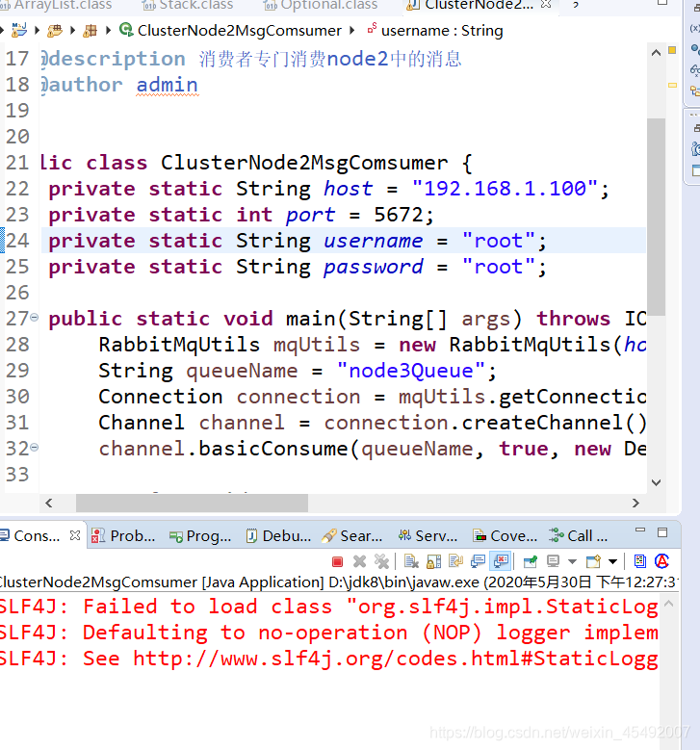The width and height of the screenshot is (700, 750).
Task: Click ClusterNode2MsgComsumer in the breadcrumb
Action: click(x=239, y=30)
